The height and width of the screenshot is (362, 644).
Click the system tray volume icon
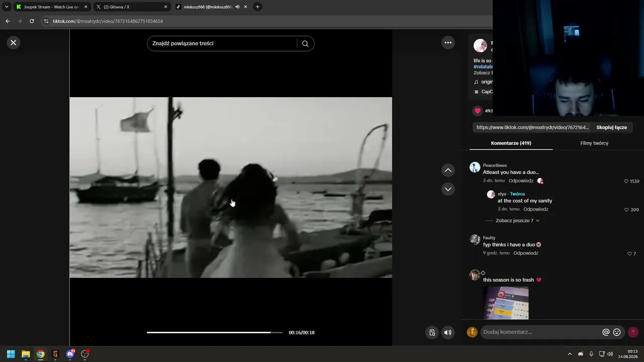610,354
